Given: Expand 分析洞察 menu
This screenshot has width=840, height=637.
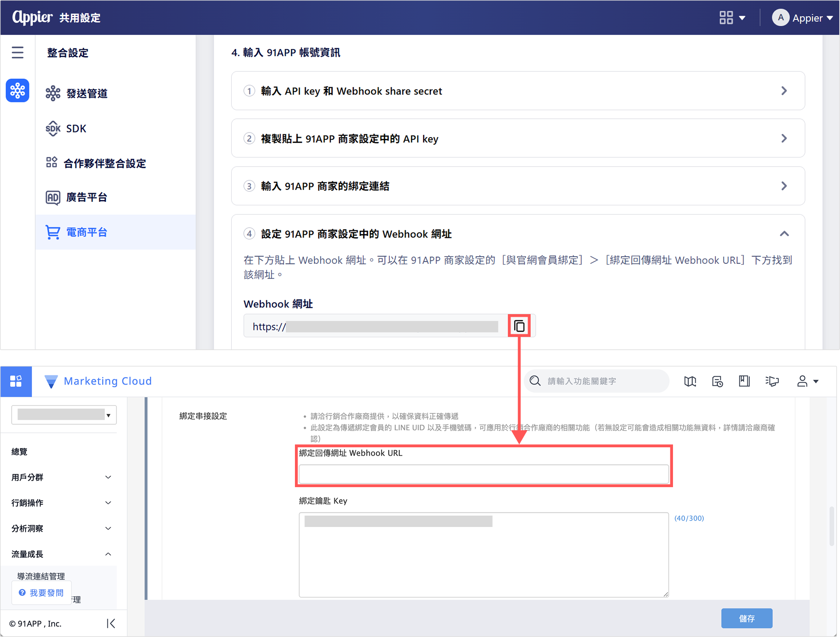Looking at the screenshot, I should pyautogui.click(x=61, y=528).
